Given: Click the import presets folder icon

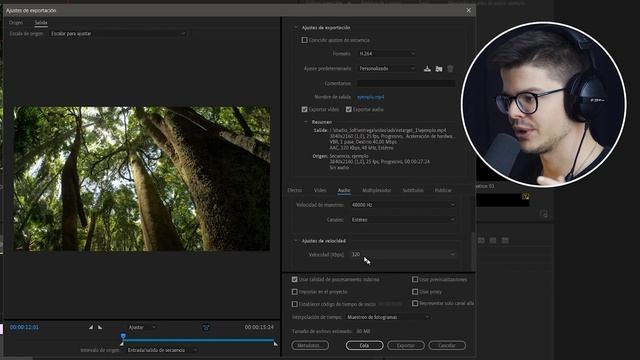Looking at the screenshot, I should click(439, 69).
